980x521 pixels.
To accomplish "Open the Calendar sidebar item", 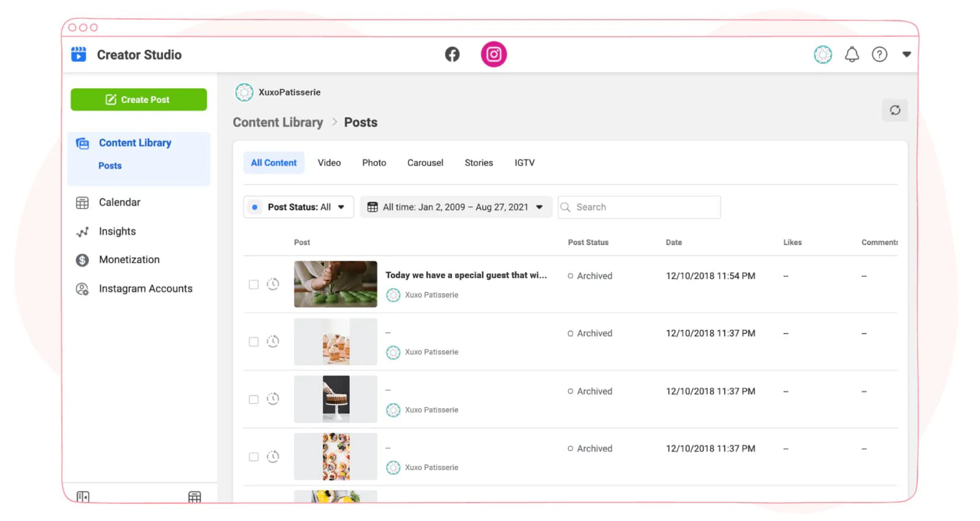I will 119,202.
